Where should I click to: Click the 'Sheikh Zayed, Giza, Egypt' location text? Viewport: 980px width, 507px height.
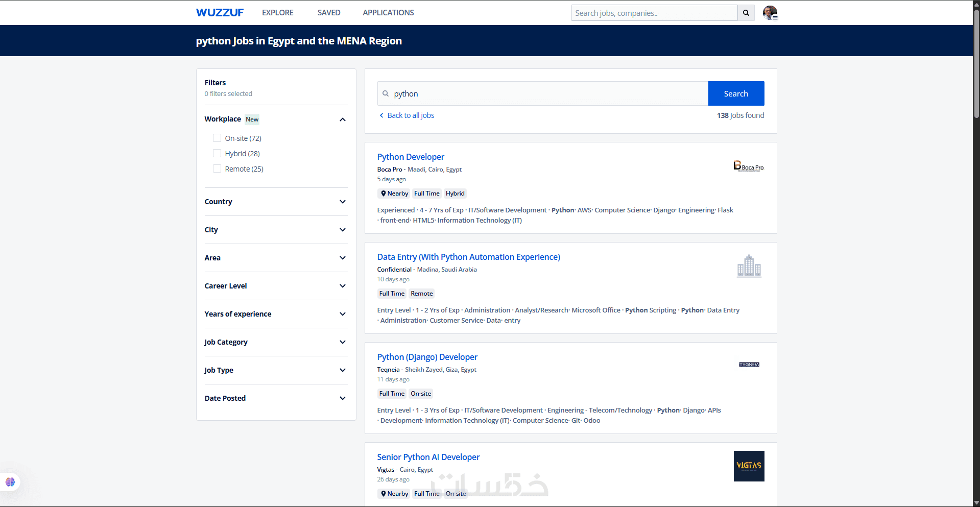point(441,370)
